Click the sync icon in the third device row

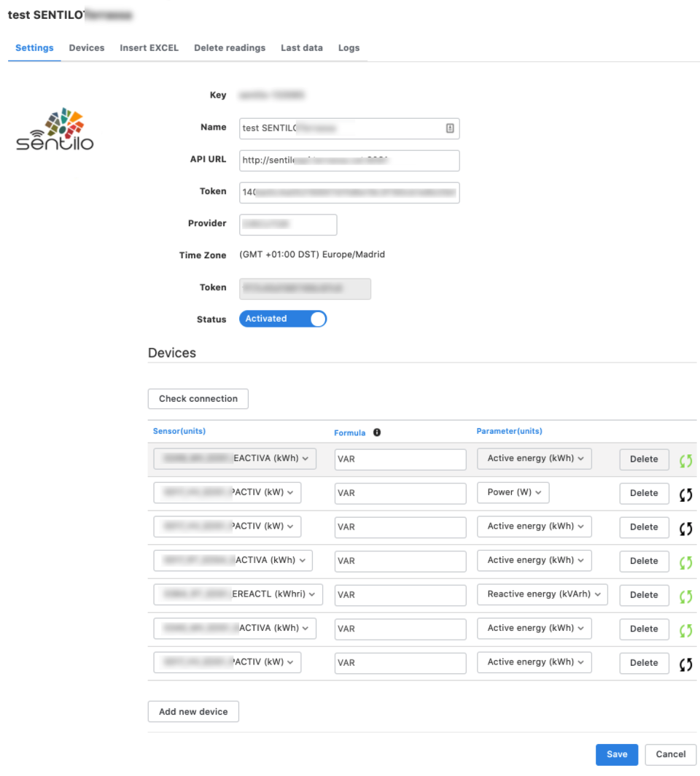click(685, 529)
